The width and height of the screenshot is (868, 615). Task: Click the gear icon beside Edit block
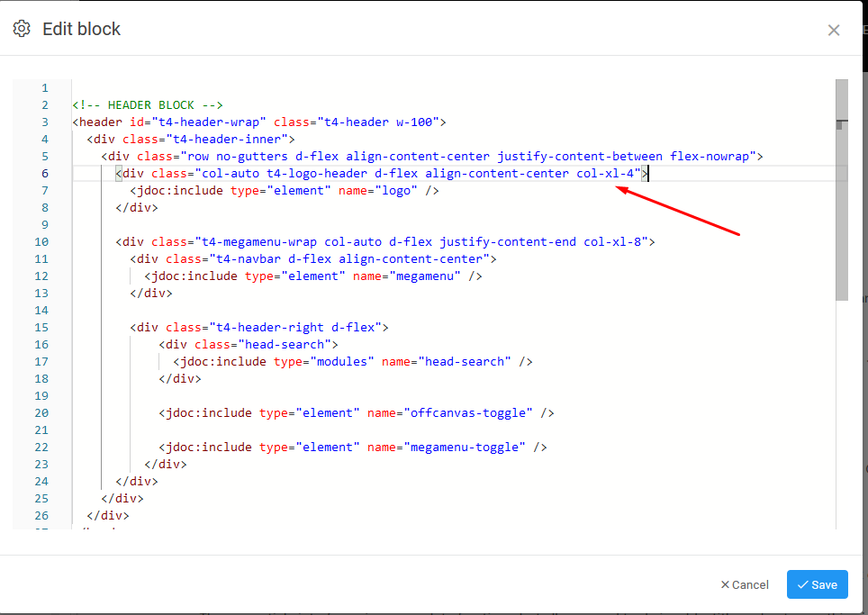(x=22, y=29)
